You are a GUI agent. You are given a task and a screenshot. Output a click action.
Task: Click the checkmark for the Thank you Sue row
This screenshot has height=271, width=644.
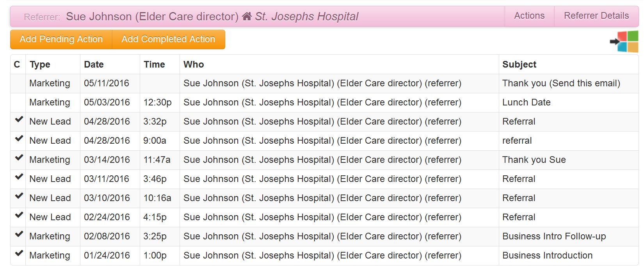[19, 158]
